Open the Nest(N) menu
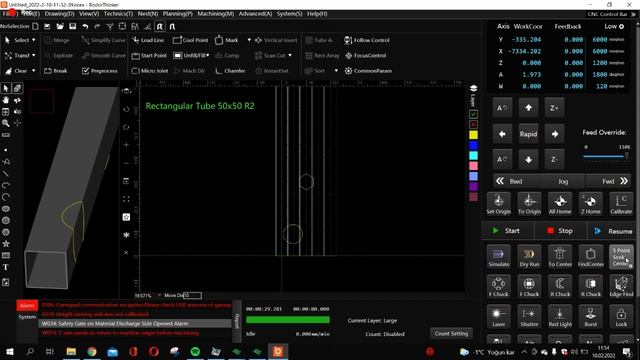This screenshot has width=640, height=360. (x=148, y=14)
